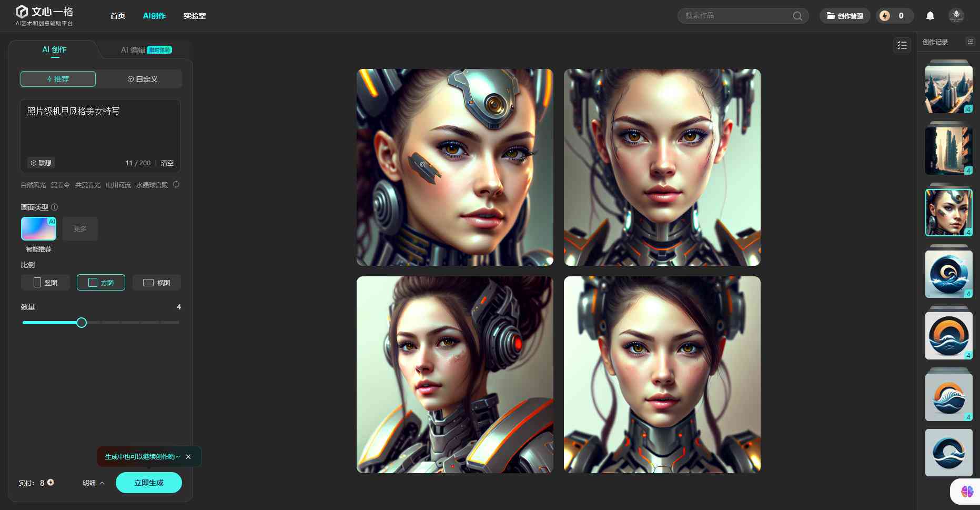Choose the 横图 landscape ratio
980x510 pixels.
(157, 283)
